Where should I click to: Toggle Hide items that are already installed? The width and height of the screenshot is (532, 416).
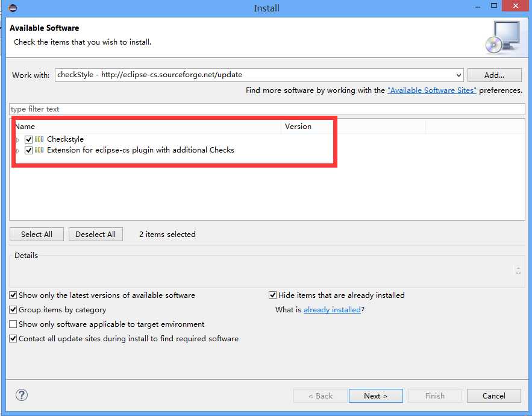point(272,295)
